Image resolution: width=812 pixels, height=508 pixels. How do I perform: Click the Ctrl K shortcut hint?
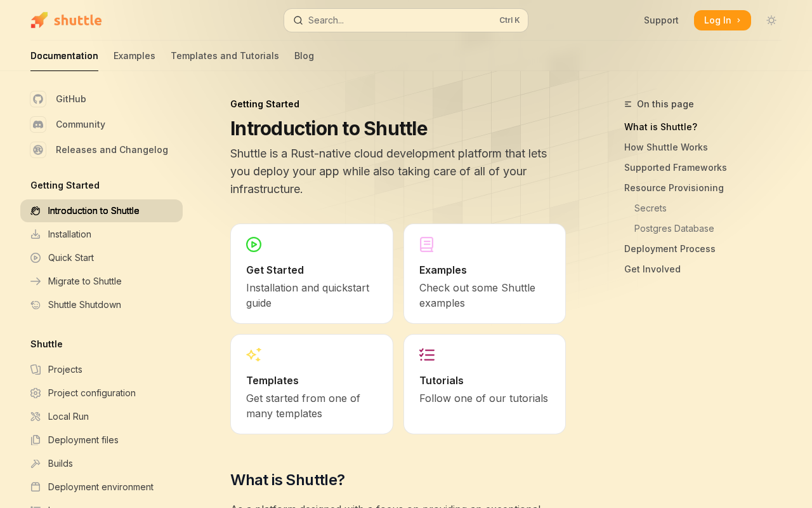tap(509, 20)
